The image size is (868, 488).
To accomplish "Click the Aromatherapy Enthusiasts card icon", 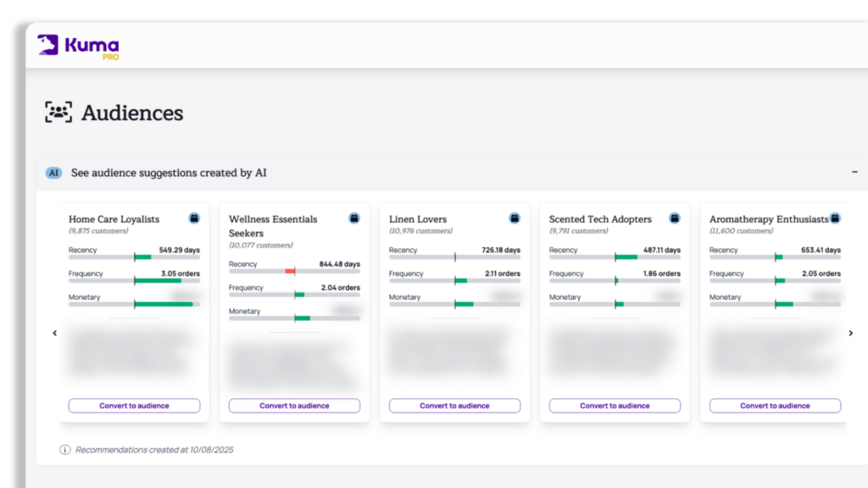I will tap(835, 219).
